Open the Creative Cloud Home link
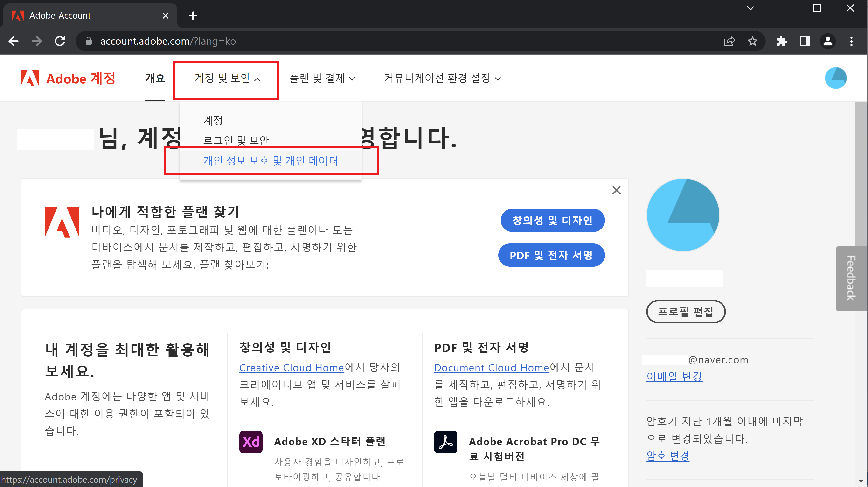The height and width of the screenshot is (487, 868). (x=291, y=368)
